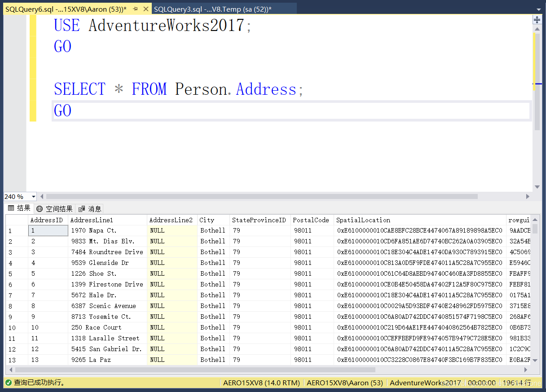Select the cell '9833 Mt. Dias Blv.'
Image resolution: width=546 pixels, height=392 pixels.
(107, 241)
